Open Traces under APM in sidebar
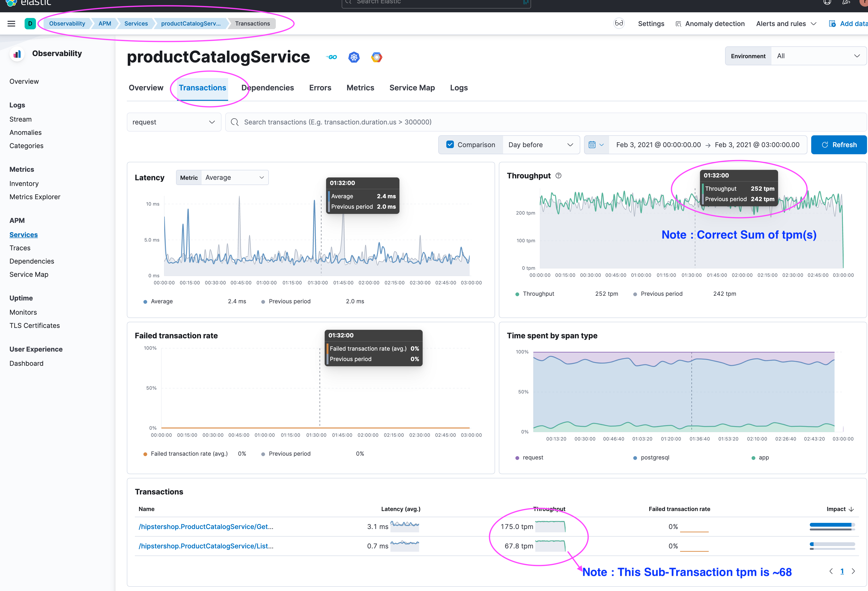The width and height of the screenshot is (868, 591). pyautogui.click(x=20, y=248)
